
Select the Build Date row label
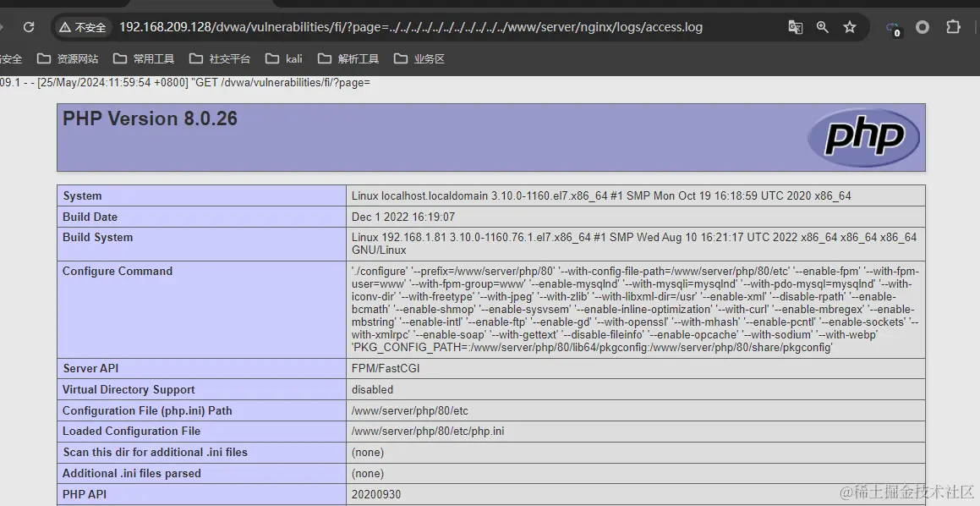pyautogui.click(x=90, y=217)
